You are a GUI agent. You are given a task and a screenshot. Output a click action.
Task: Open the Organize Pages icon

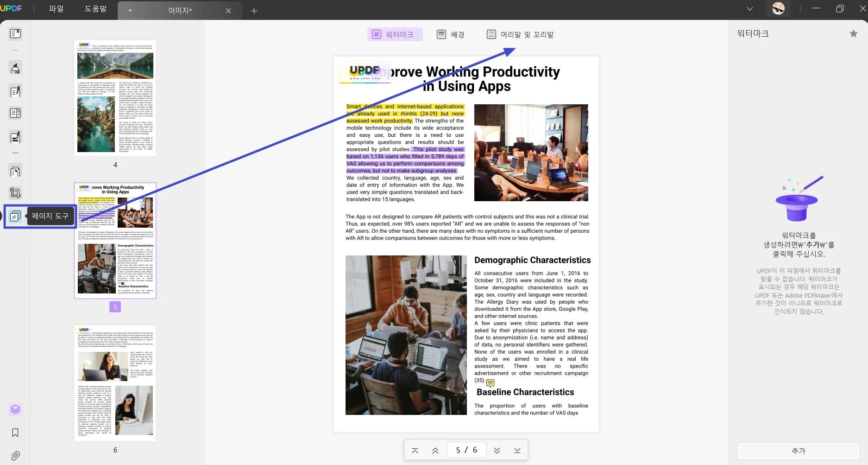[x=15, y=113]
